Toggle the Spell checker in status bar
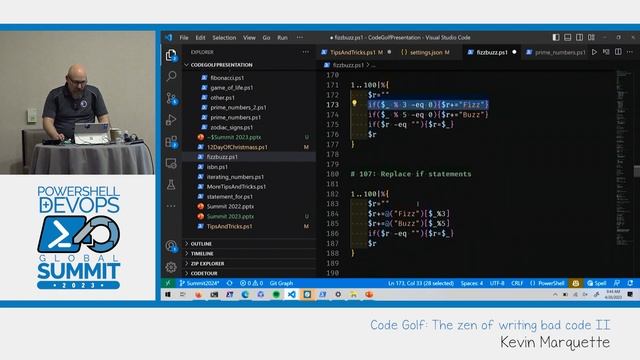Viewport: 640px width, 360px height. coord(596,283)
